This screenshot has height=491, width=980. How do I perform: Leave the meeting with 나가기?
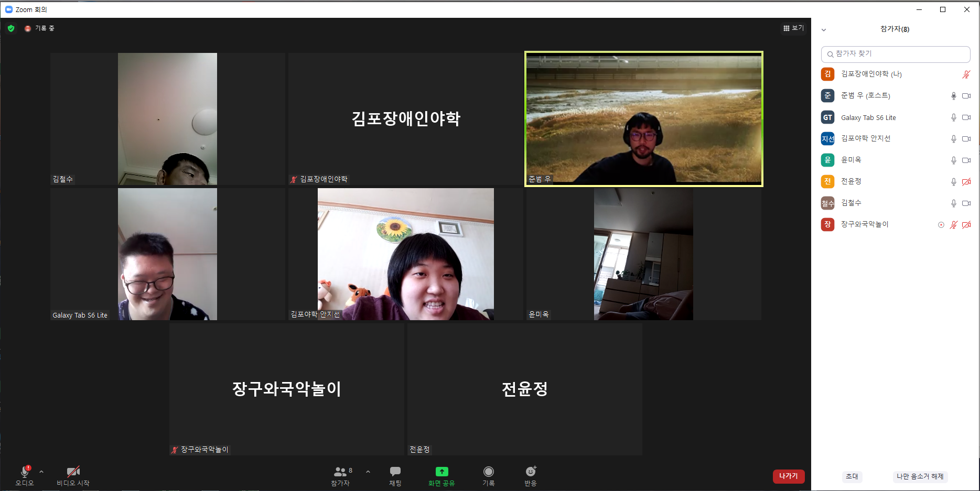[789, 476]
